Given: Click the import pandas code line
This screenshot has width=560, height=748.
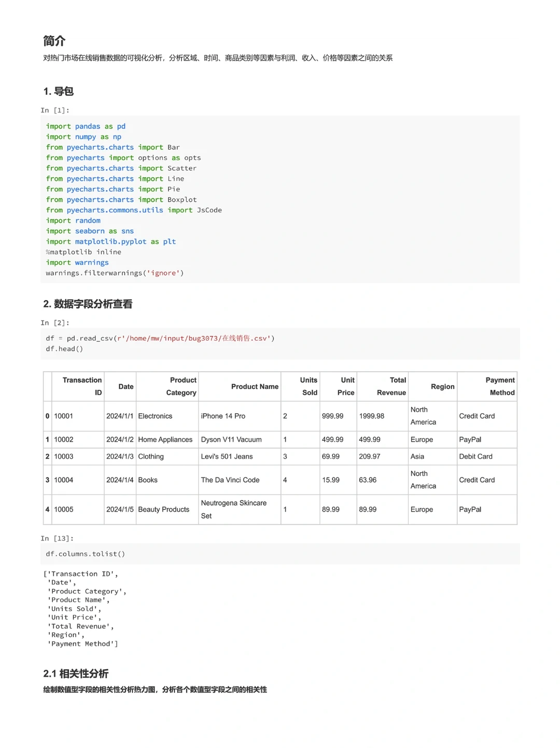Looking at the screenshot, I should [x=86, y=126].
